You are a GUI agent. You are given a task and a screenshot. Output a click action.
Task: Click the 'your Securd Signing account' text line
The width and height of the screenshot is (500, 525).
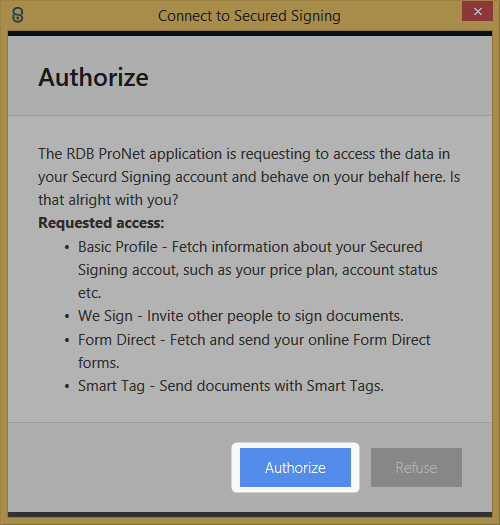click(x=249, y=177)
